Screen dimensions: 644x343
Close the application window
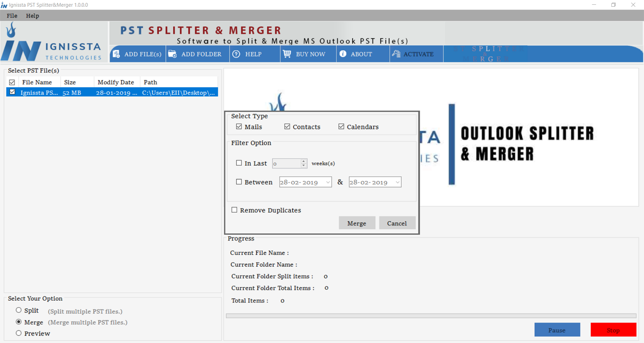coord(633,5)
